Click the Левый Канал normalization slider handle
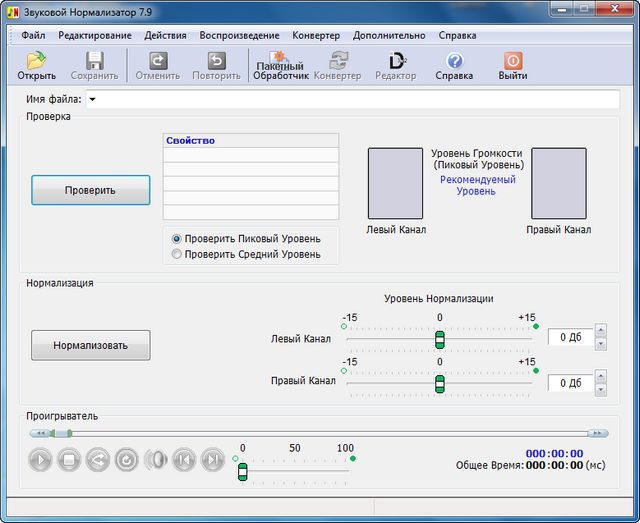The image size is (640, 523). tap(439, 339)
